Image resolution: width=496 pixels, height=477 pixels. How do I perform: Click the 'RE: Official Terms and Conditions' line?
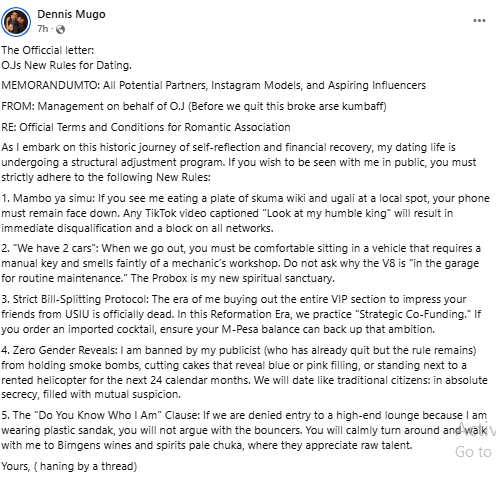(x=146, y=127)
